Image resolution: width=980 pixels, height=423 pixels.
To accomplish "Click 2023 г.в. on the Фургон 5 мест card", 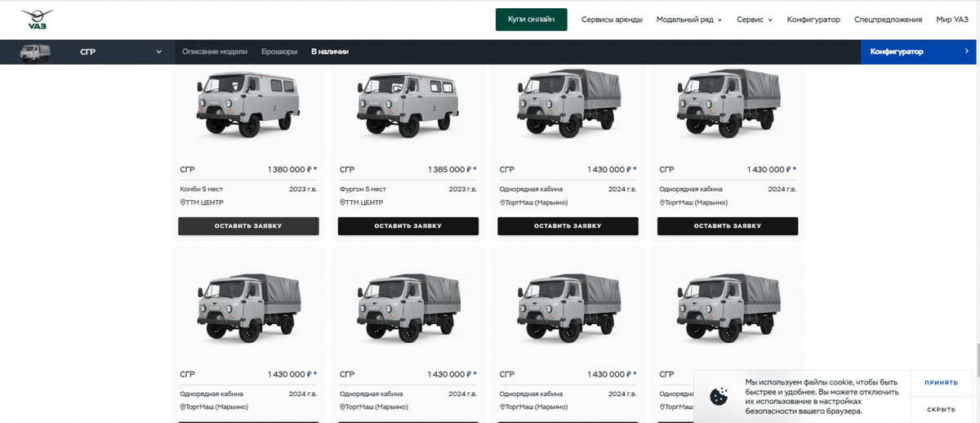I will pos(463,189).
